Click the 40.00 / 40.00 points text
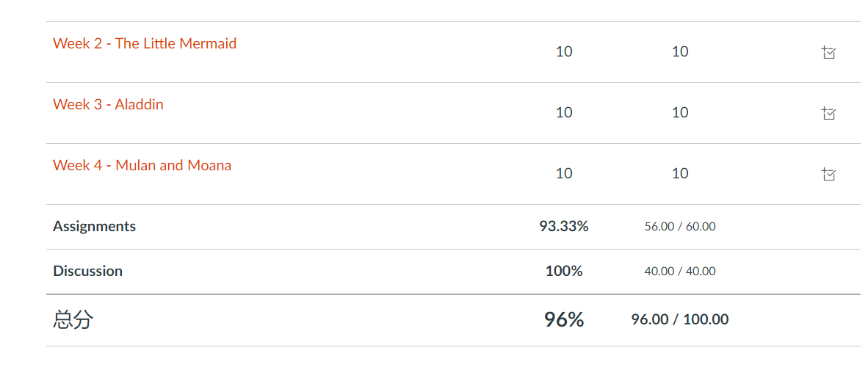 tap(680, 272)
